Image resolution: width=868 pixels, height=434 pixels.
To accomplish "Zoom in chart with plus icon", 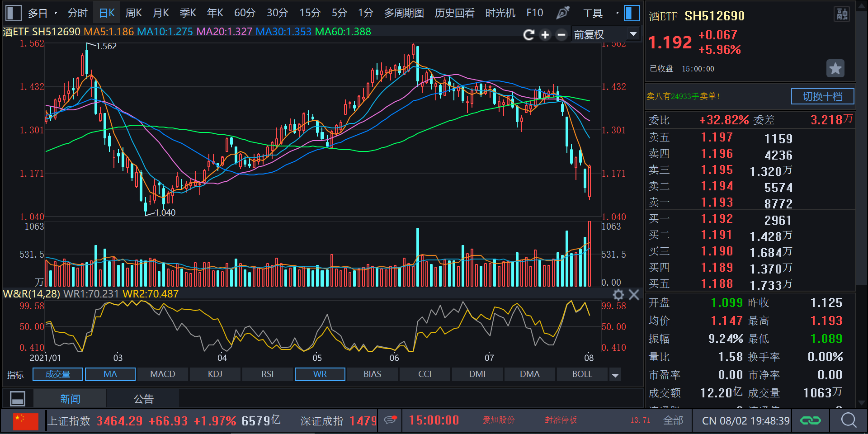I will (x=545, y=35).
